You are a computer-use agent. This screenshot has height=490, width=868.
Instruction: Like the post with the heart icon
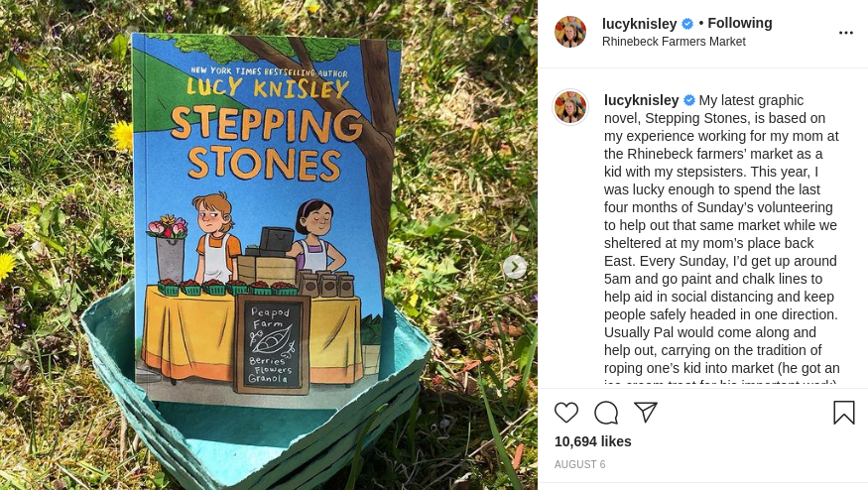[x=566, y=413]
